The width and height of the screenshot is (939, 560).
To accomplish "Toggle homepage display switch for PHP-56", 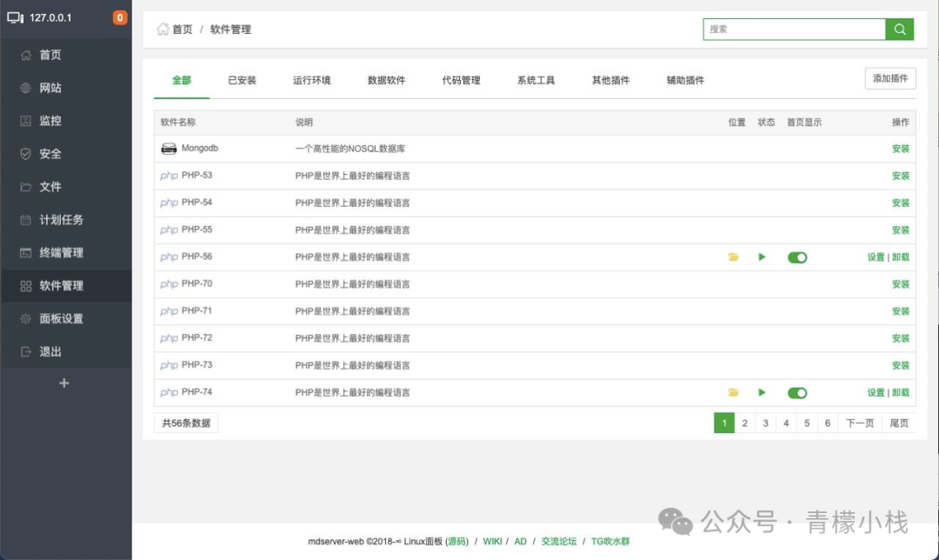I will click(797, 257).
